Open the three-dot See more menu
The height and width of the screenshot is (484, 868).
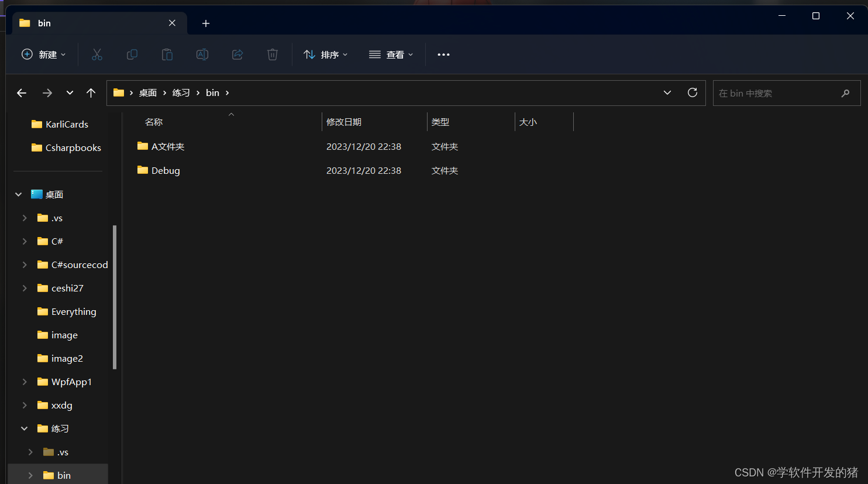(x=444, y=54)
